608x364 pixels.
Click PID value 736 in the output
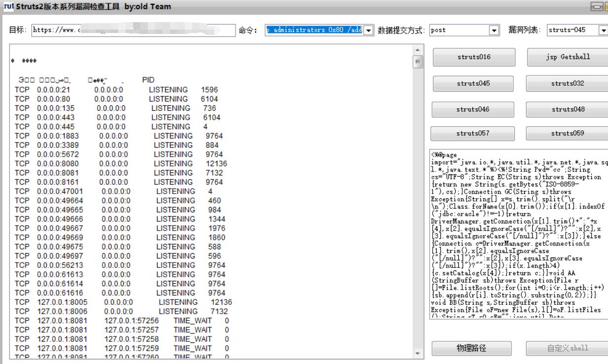click(x=209, y=108)
